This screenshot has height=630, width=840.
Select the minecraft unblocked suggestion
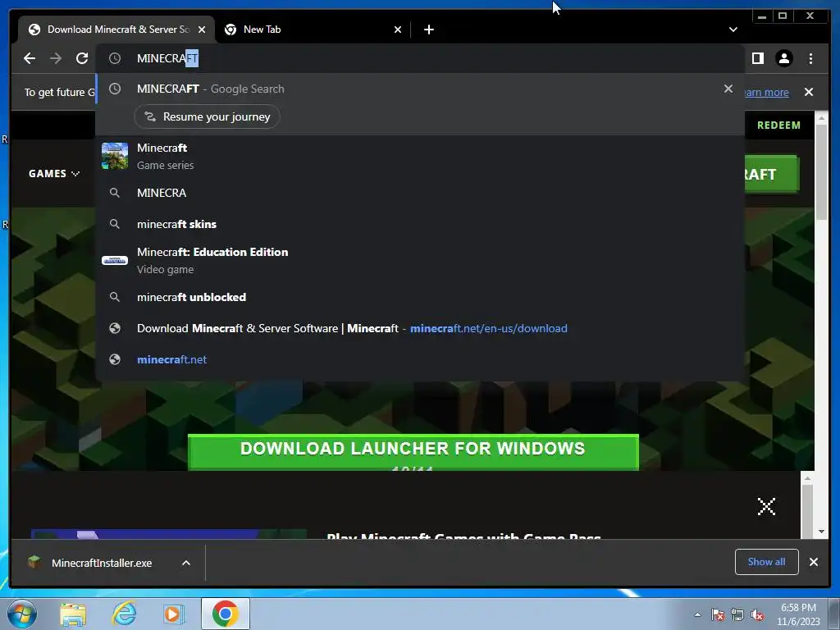tap(420, 297)
